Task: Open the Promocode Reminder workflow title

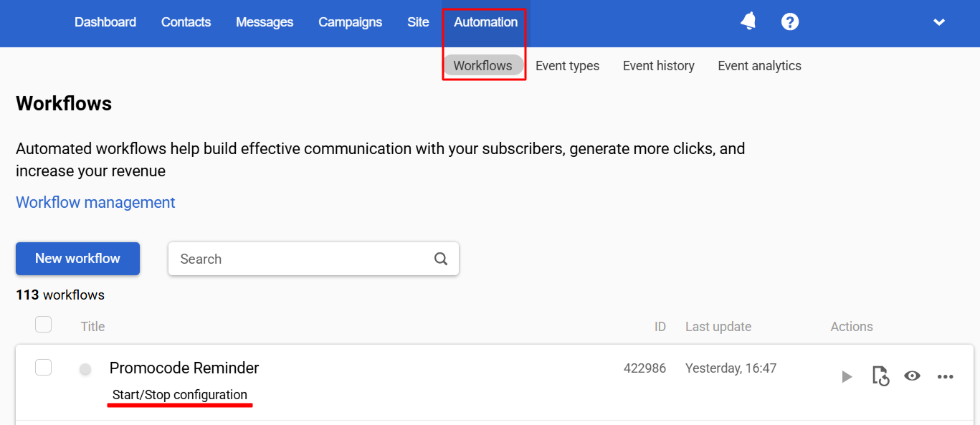Action: point(184,368)
